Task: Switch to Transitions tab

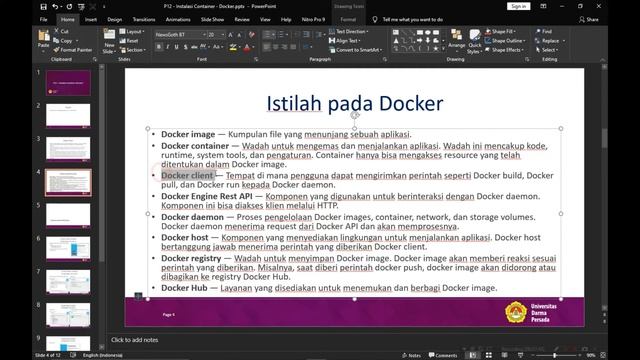Action: click(x=144, y=19)
